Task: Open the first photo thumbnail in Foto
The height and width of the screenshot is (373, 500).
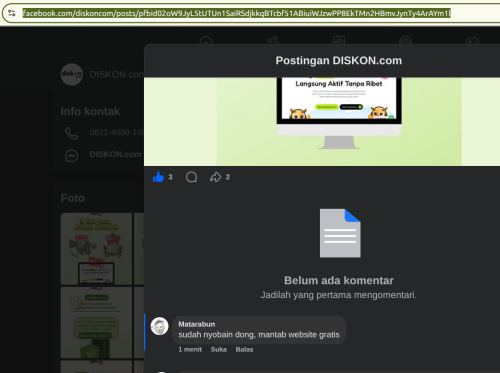Action: pos(96,249)
